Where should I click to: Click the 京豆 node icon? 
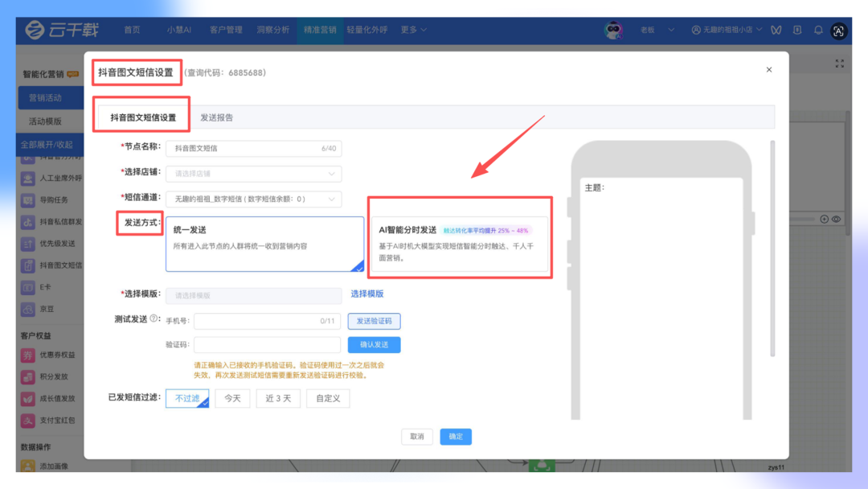pyautogui.click(x=27, y=309)
